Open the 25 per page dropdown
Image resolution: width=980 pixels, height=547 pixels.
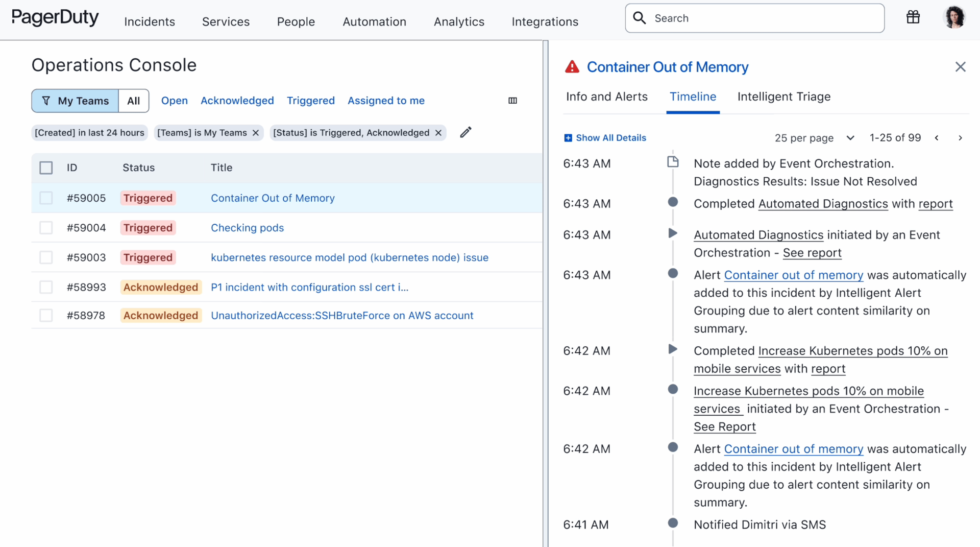click(814, 138)
